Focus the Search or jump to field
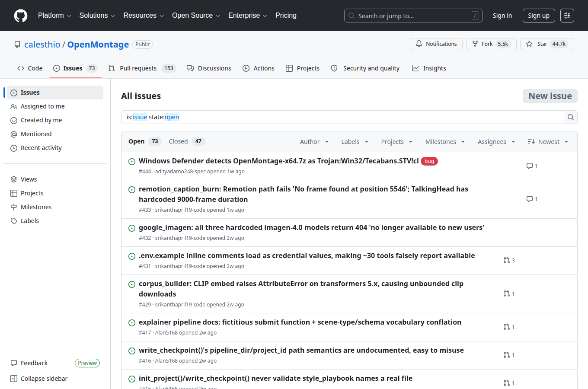 click(x=413, y=16)
